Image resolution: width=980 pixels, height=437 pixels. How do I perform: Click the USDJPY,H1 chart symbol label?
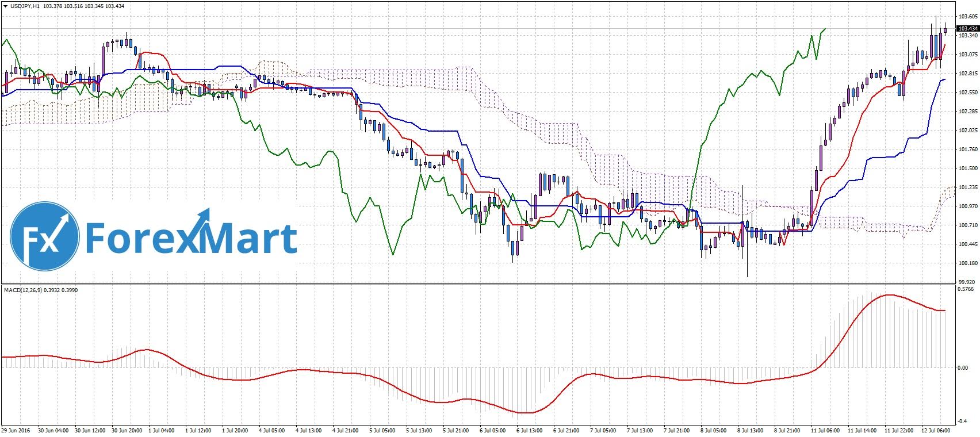click(x=25, y=6)
